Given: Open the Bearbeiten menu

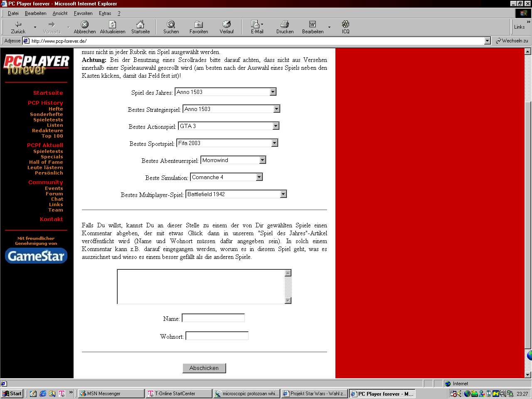Looking at the screenshot, I should click(35, 13).
